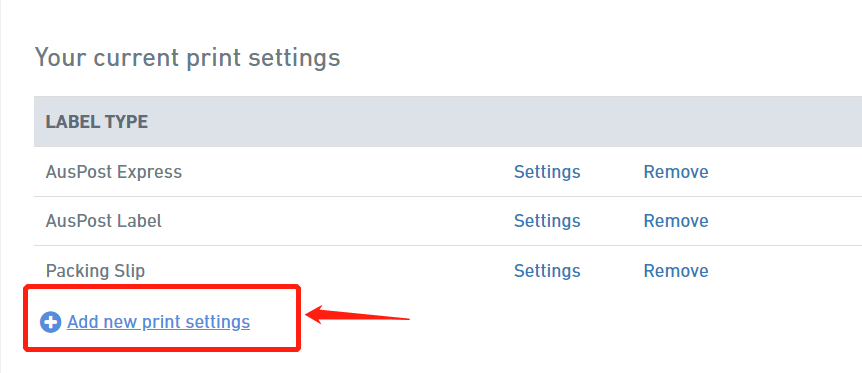Remove the Packing Slip entry

[676, 270]
